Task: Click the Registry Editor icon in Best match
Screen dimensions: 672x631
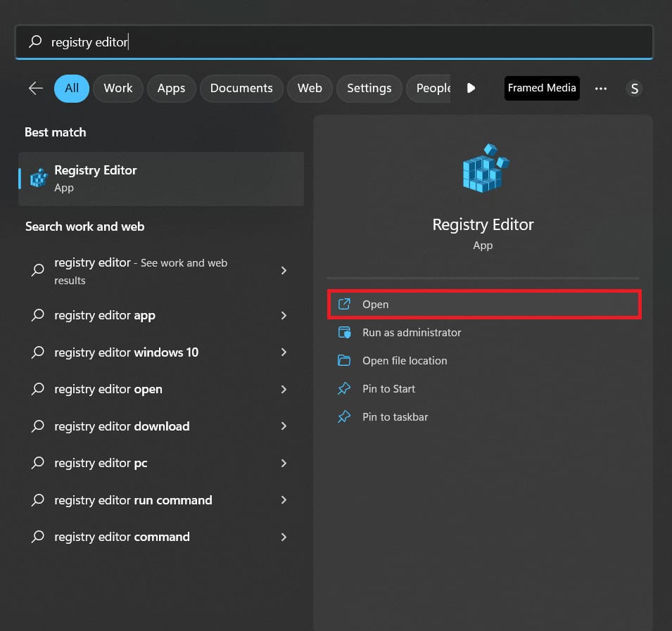Action: (39, 178)
